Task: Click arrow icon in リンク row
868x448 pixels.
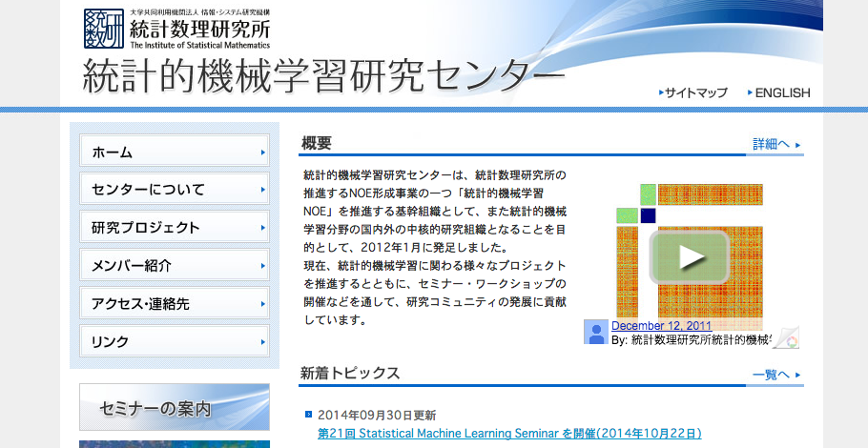Action: coord(263,342)
